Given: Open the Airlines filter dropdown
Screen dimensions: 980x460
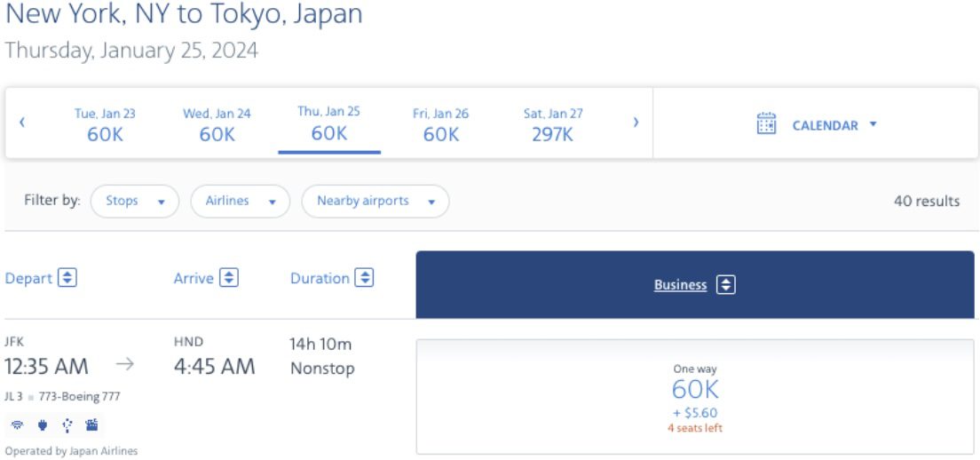Looking at the screenshot, I should click(241, 202).
